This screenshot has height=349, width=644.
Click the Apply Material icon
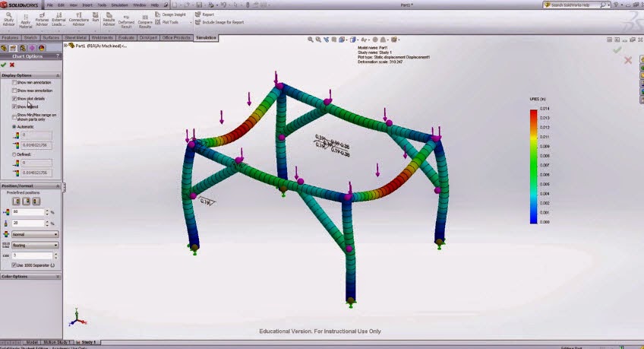26,21
